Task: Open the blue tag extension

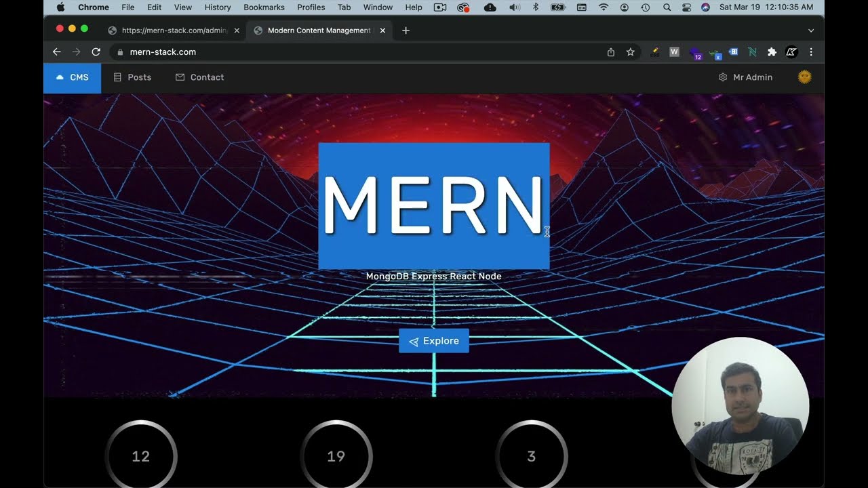Action: pos(733,52)
